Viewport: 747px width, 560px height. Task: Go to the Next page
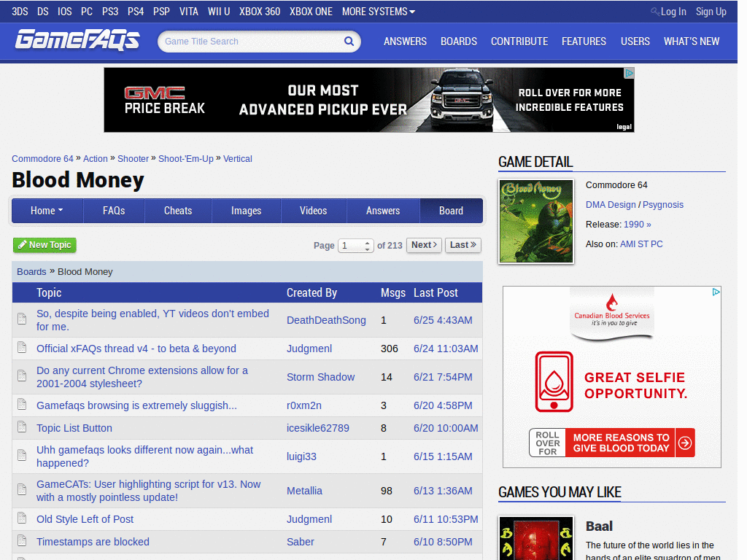tap(424, 245)
